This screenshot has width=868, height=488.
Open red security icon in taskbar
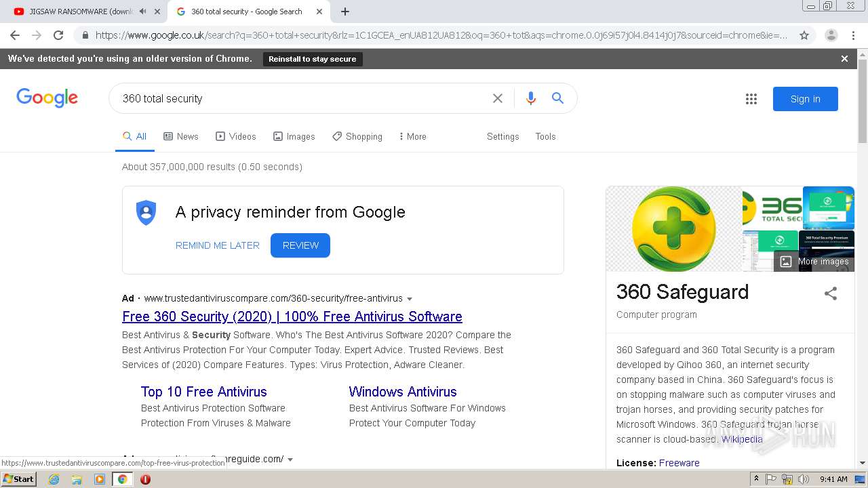pos(145,479)
